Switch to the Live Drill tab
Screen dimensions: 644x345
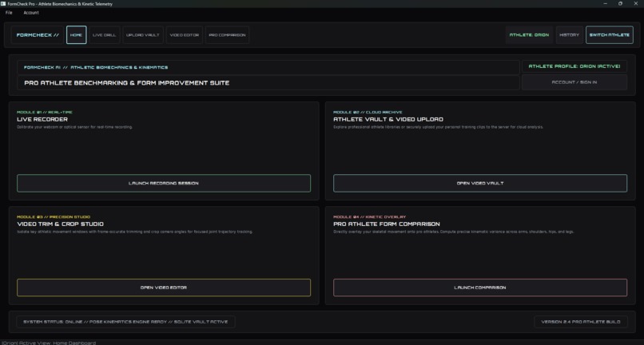click(105, 35)
